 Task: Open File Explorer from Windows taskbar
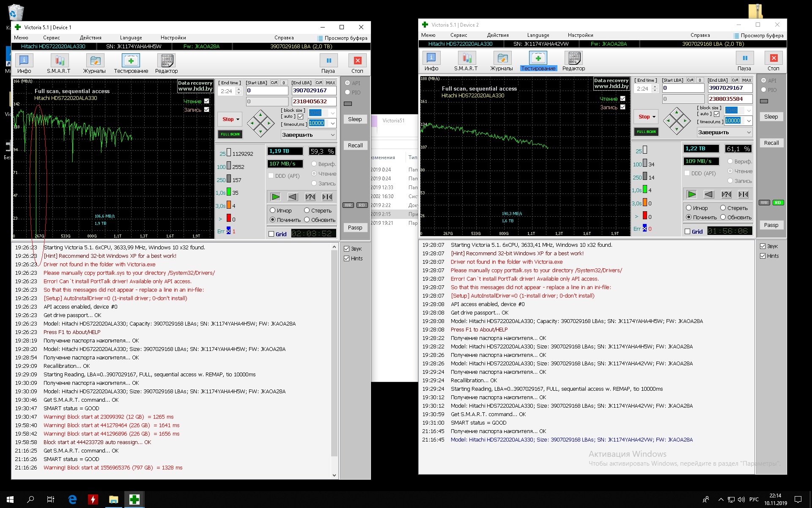pos(113,500)
